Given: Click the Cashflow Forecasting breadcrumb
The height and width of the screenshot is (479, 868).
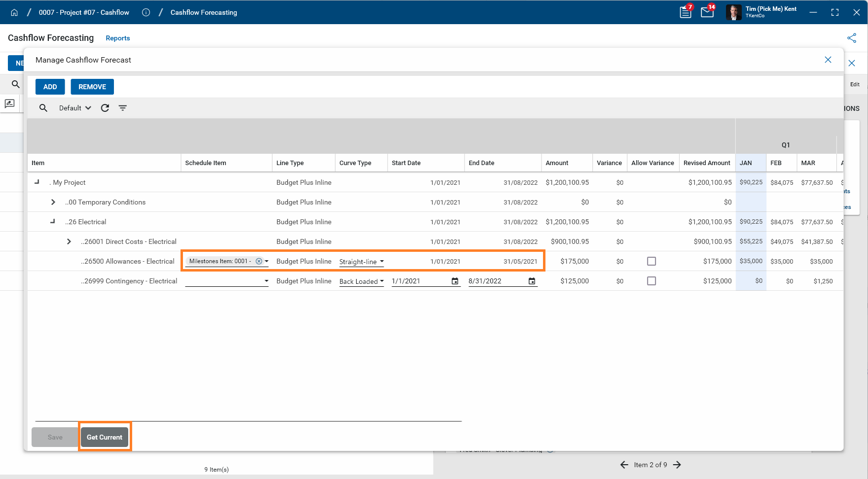Looking at the screenshot, I should click(x=204, y=12).
